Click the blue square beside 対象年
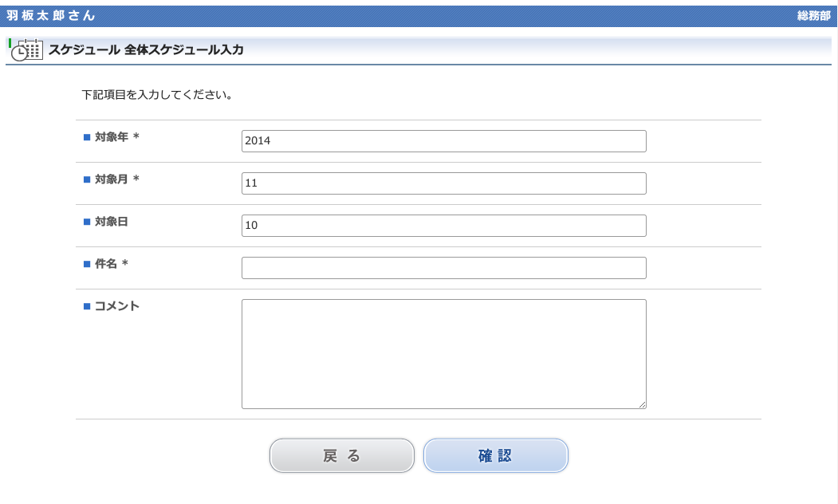Image resolution: width=838 pixels, height=504 pixels. [x=87, y=137]
